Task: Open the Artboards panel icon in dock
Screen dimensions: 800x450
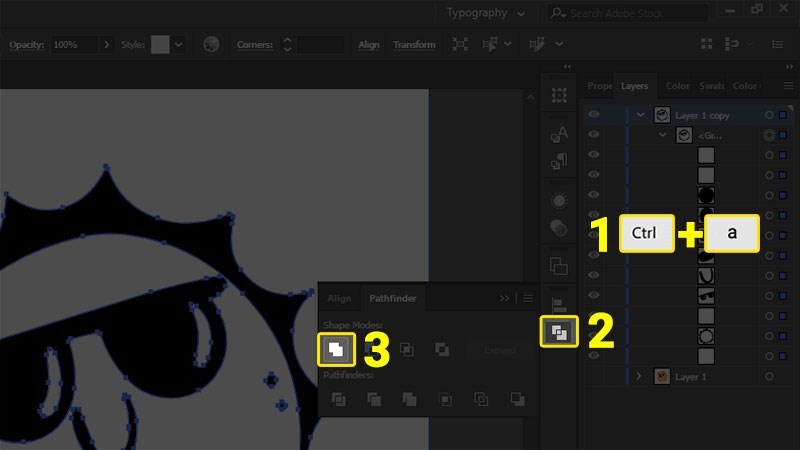Action: (x=559, y=267)
